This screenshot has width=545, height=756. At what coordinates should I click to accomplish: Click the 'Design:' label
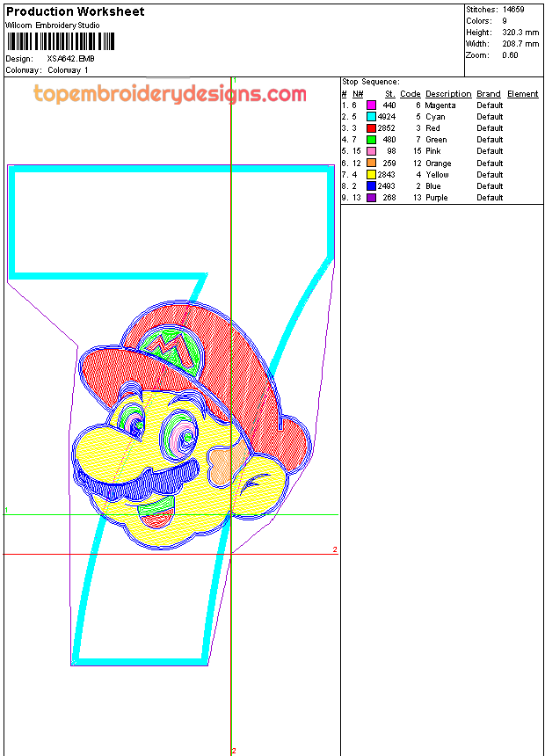(19, 59)
